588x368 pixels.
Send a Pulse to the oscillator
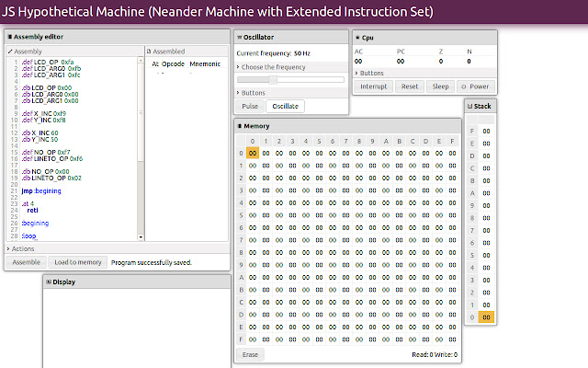[250, 107]
